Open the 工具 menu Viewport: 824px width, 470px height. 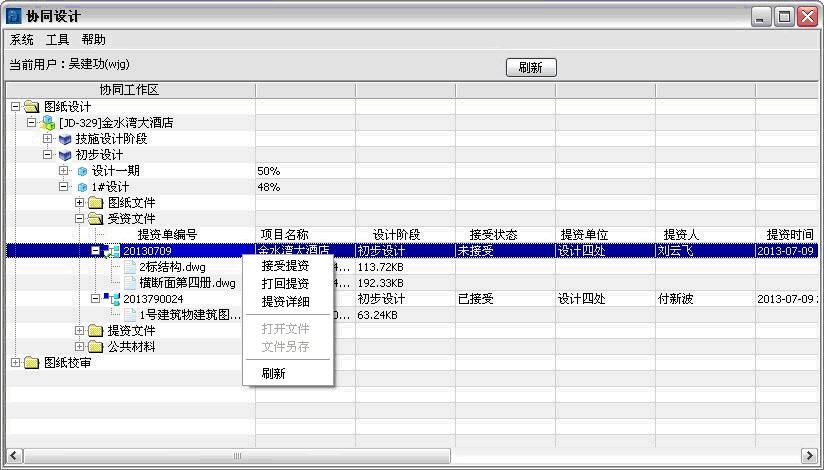pyautogui.click(x=57, y=40)
